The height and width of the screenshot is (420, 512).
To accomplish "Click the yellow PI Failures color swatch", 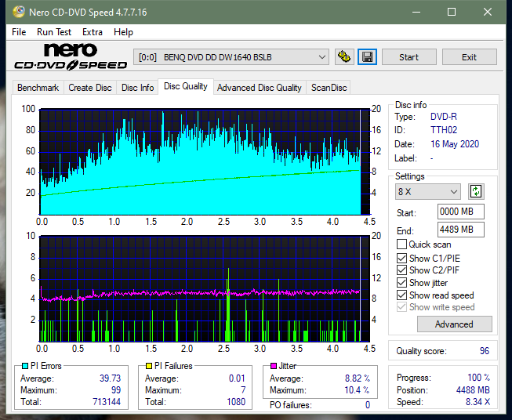I will tap(149, 366).
